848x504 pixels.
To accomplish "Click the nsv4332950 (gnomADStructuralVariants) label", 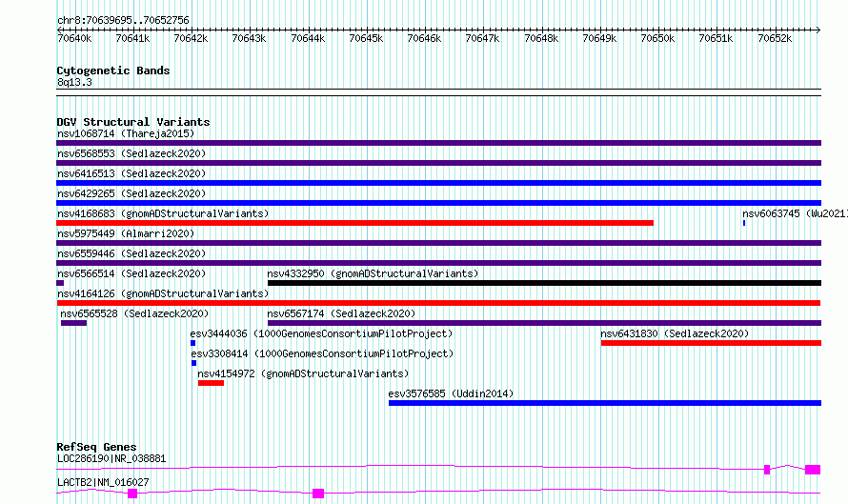I will tap(373, 273).
